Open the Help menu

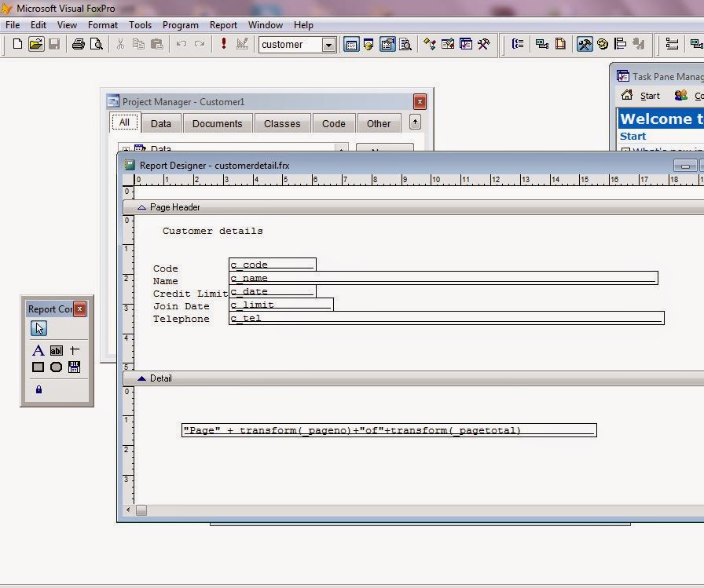pos(303,25)
